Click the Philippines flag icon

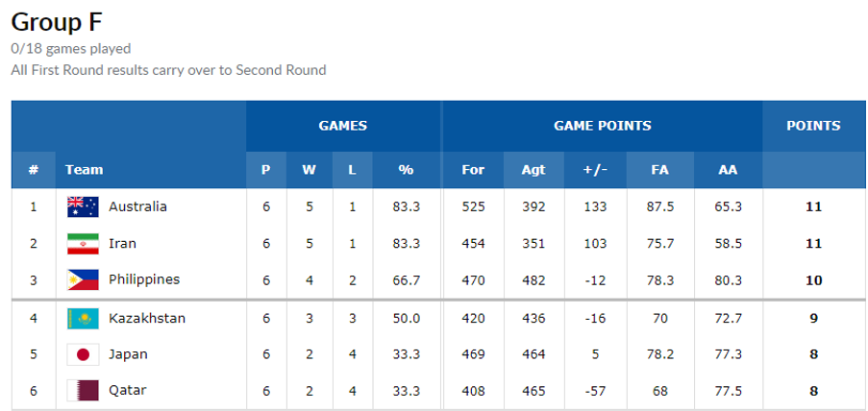tap(83, 279)
